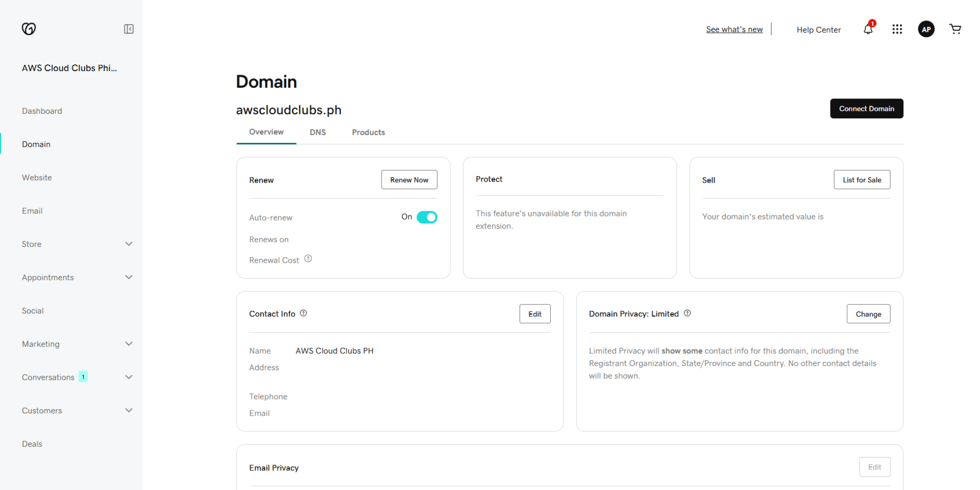The height and width of the screenshot is (490, 980).
Task: Show Contact Info help icon
Action: 304,313
